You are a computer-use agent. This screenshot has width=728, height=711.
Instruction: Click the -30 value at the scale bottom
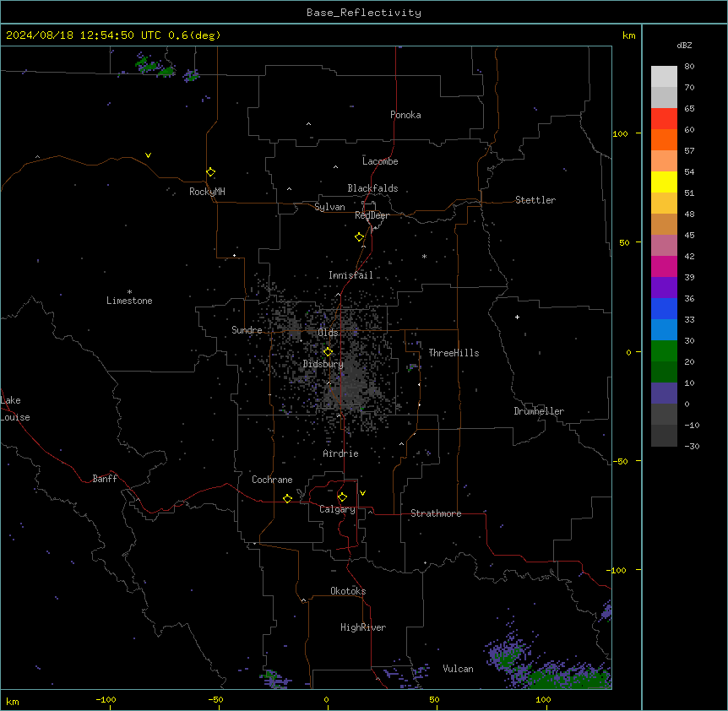coord(692,446)
